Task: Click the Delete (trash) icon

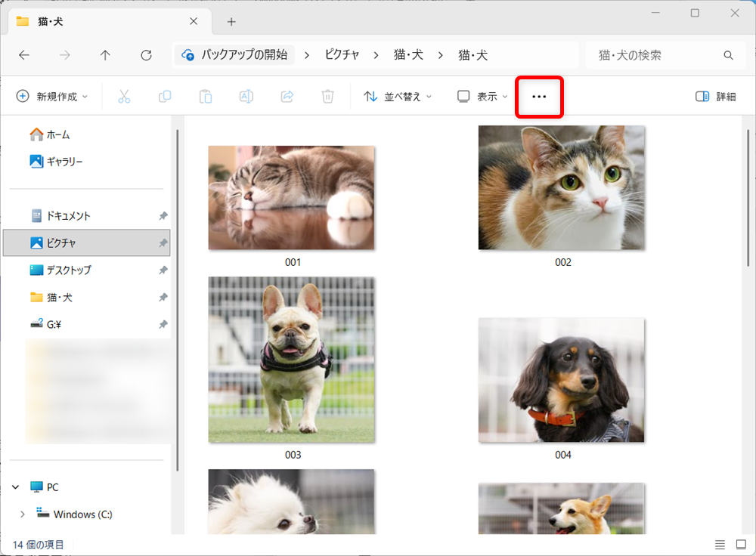Action: coord(327,97)
